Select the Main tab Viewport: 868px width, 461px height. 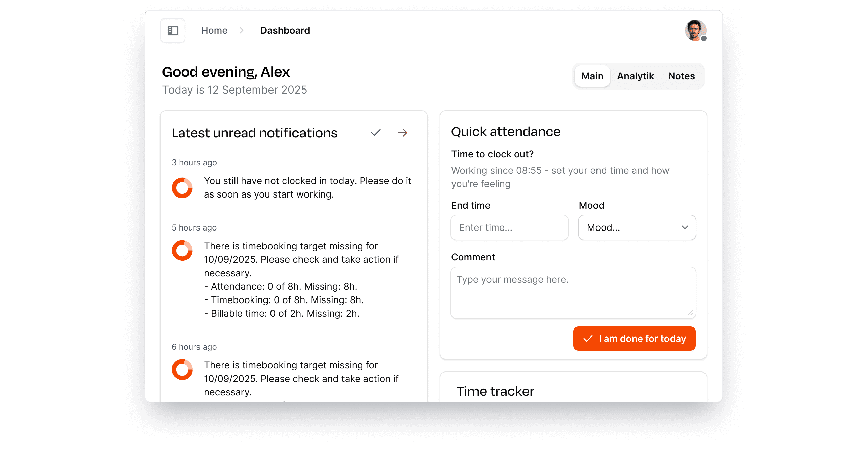click(592, 76)
